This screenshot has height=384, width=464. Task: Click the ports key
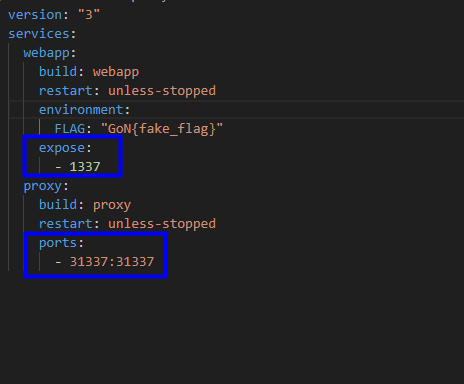(x=58, y=243)
